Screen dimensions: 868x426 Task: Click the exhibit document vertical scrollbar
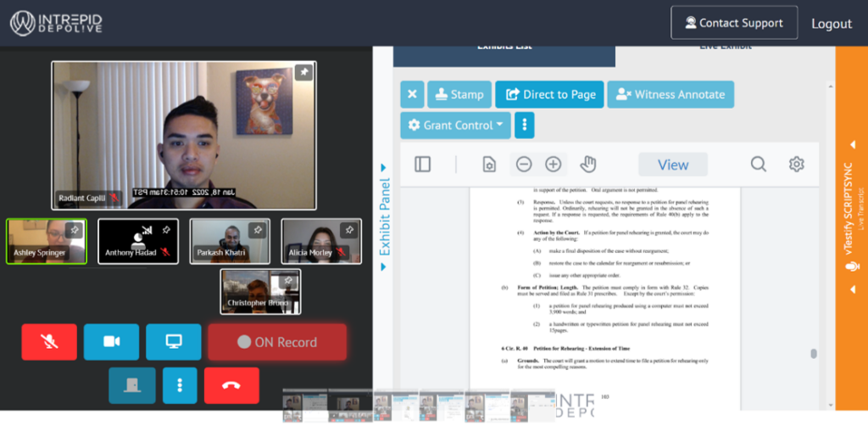[x=814, y=353]
